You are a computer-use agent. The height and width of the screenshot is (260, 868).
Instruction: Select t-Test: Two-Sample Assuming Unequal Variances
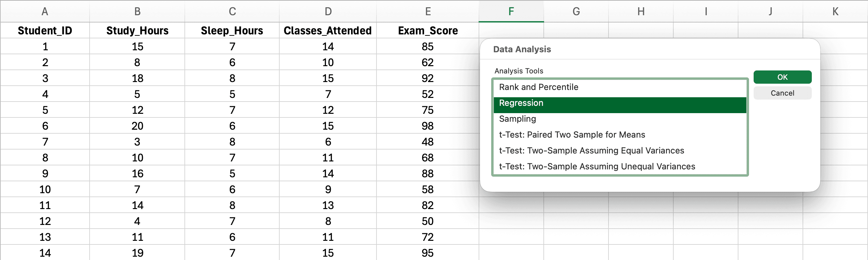(597, 166)
